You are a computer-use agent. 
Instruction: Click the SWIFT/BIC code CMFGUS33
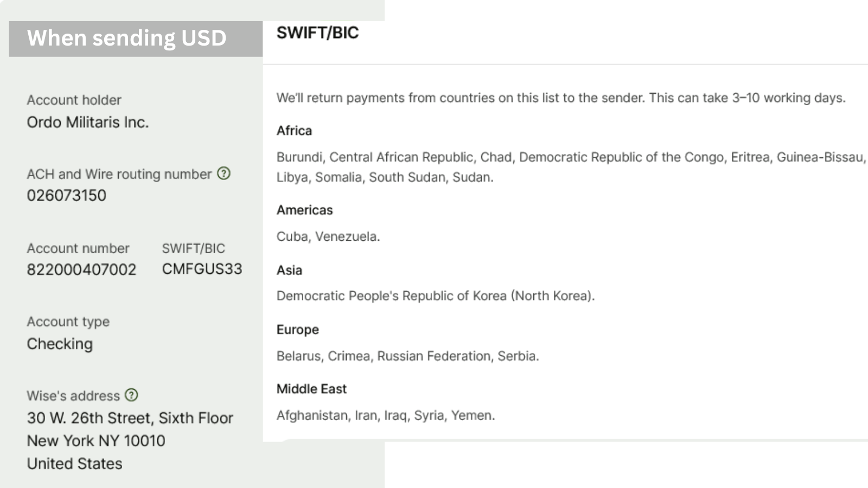202,268
